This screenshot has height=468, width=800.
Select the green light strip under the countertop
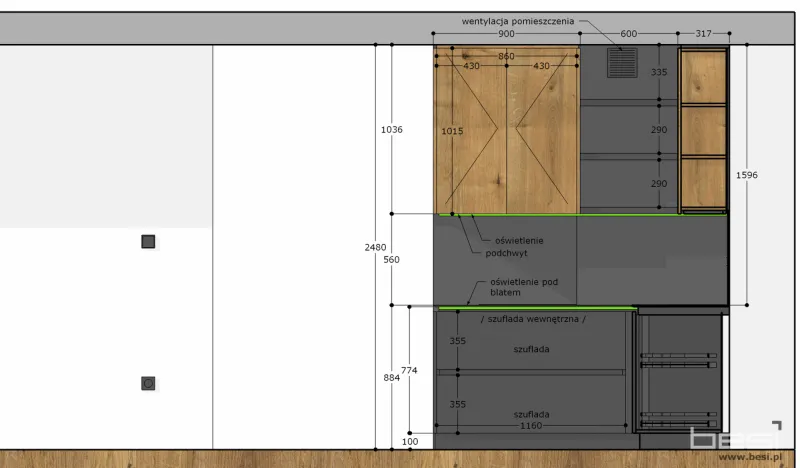coord(538,308)
